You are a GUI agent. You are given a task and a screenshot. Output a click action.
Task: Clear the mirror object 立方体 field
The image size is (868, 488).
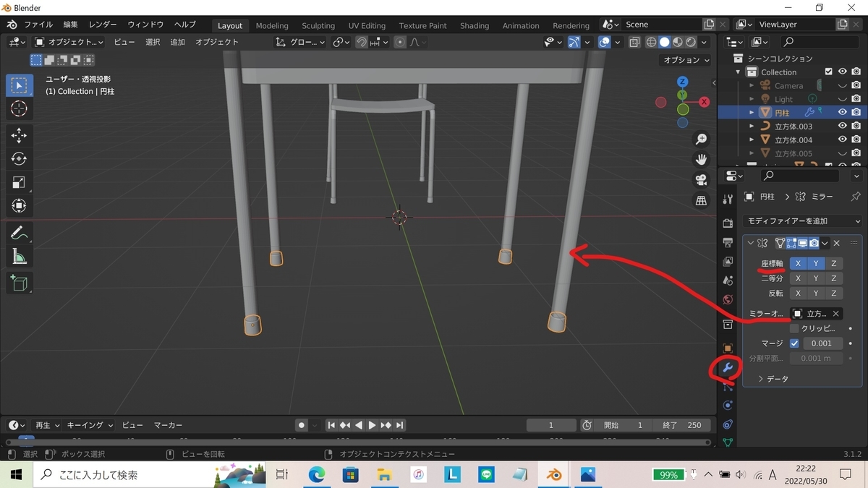[835, 314]
